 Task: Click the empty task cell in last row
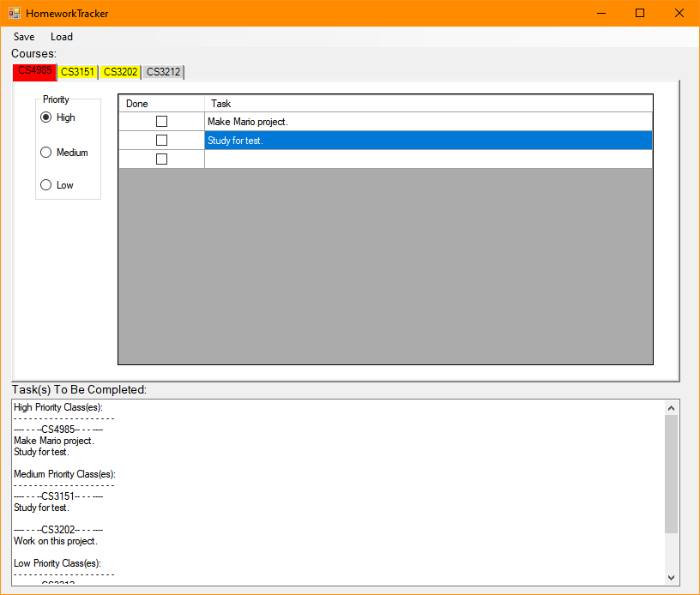[428, 159]
